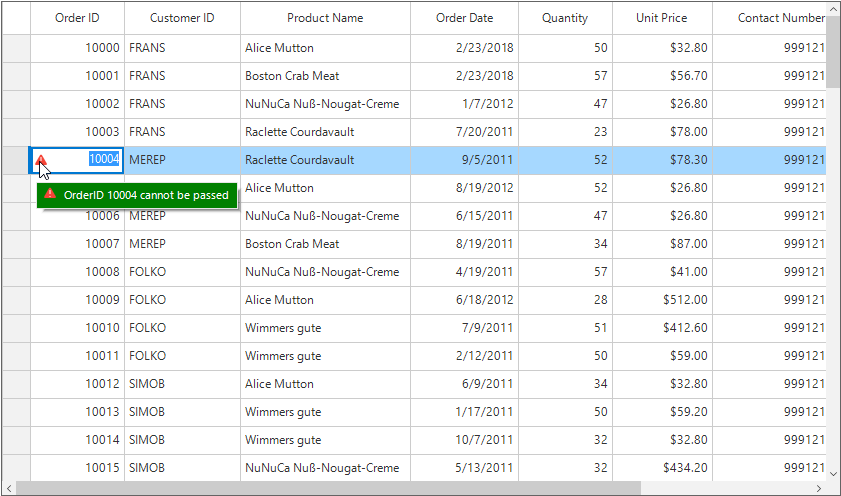Click Raclette Courdavault in highlighted 10004 row
Viewport: 841px width, 496px height.
300,160
